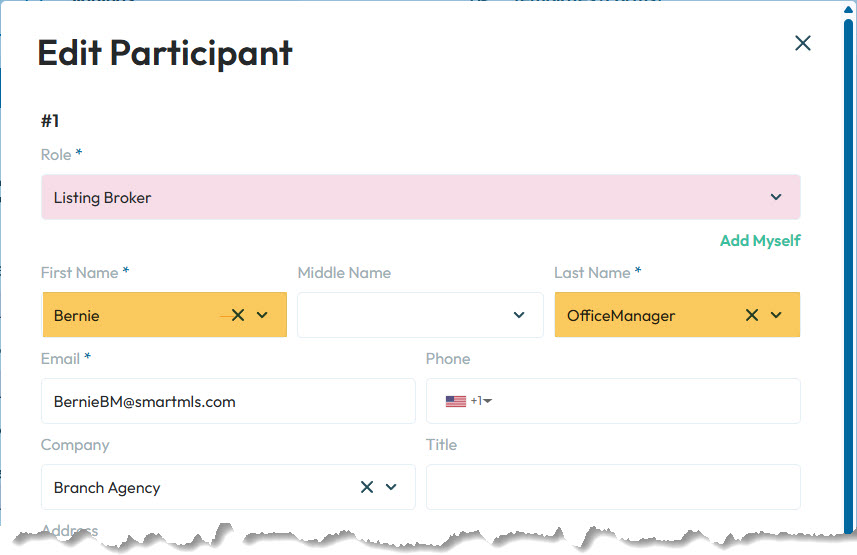The image size is (857, 555).
Task: Click the Branch Agency text in Company
Action: coord(107,488)
